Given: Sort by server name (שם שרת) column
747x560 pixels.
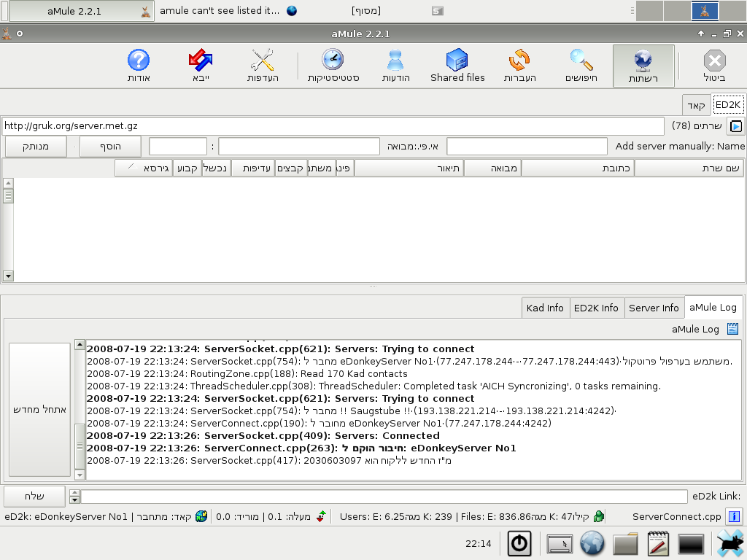Looking at the screenshot, I should 689,168.
